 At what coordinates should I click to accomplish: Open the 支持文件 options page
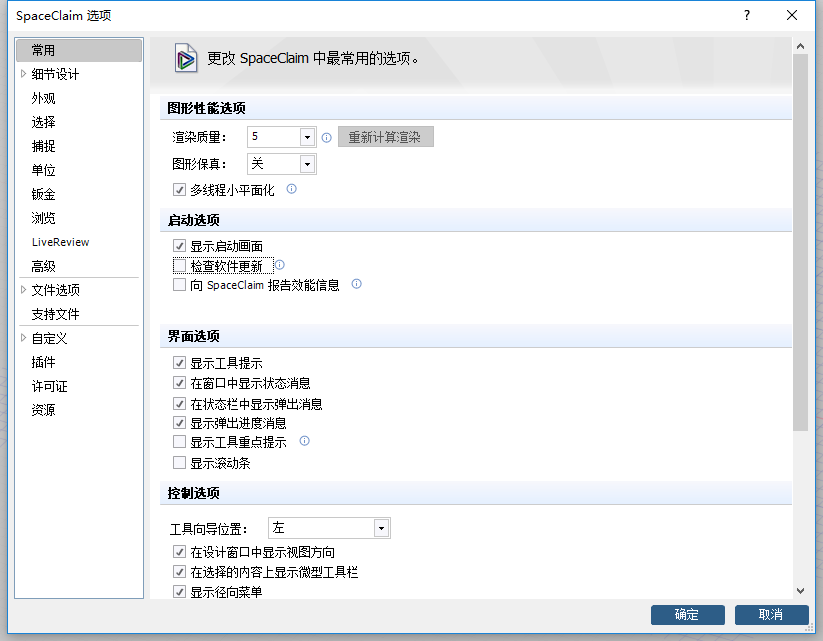pyautogui.click(x=55, y=314)
